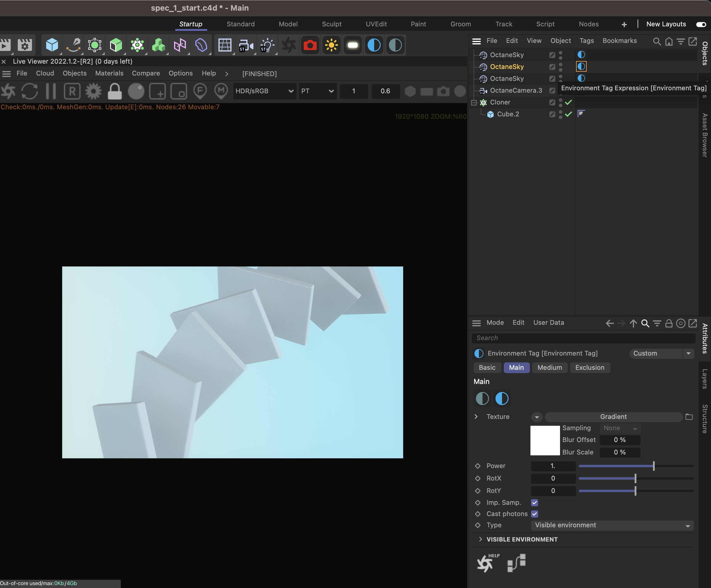The height and width of the screenshot is (588, 711).
Task: Open the Sampling None dropdown
Action: click(620, 428)
